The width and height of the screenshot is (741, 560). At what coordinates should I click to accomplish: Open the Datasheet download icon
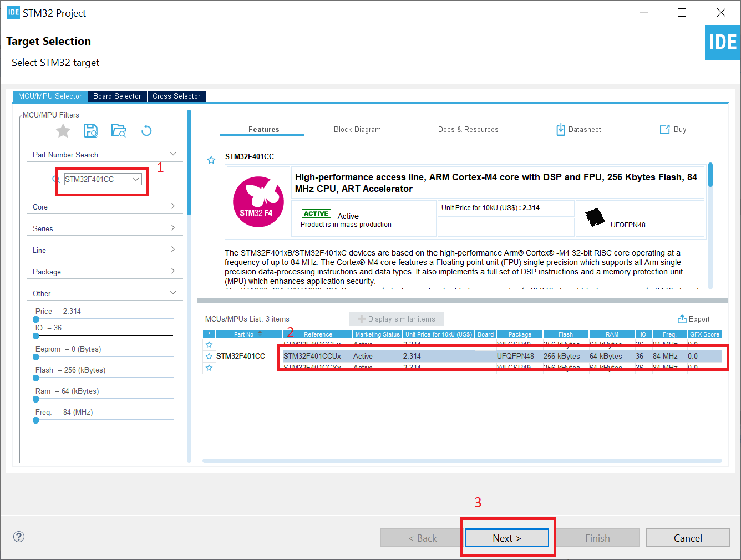click(x=561, y=129)
